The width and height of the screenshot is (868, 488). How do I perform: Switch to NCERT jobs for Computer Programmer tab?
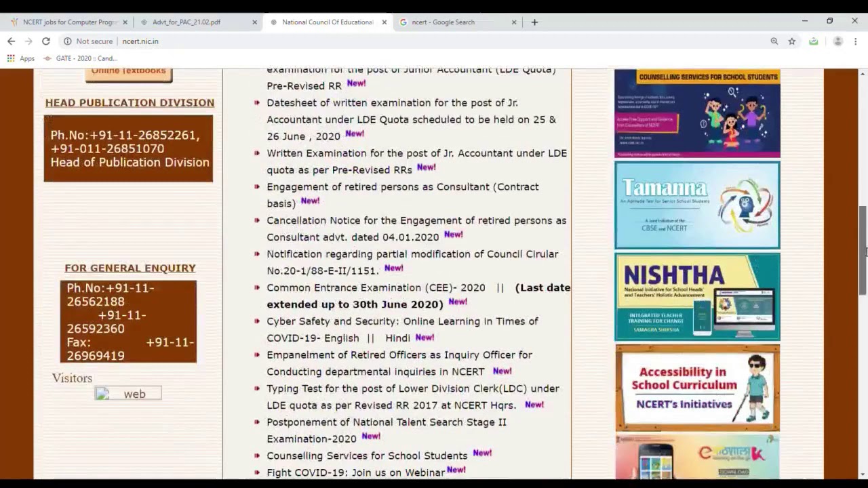click(68, 22)
